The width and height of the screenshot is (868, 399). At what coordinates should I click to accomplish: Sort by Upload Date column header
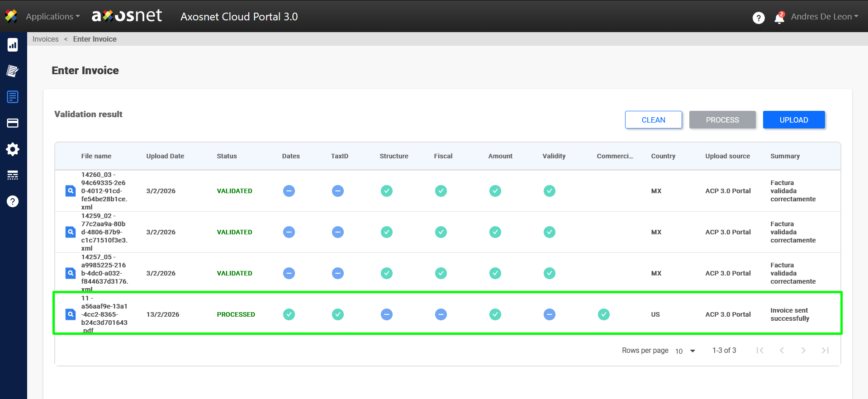click(x=165, y=156)
